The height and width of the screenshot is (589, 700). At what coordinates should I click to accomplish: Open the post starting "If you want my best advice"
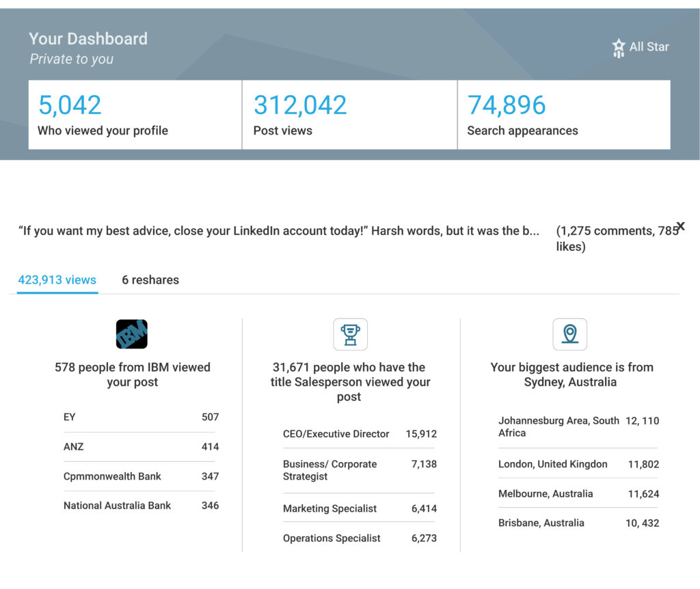click(x=278, y=231)
